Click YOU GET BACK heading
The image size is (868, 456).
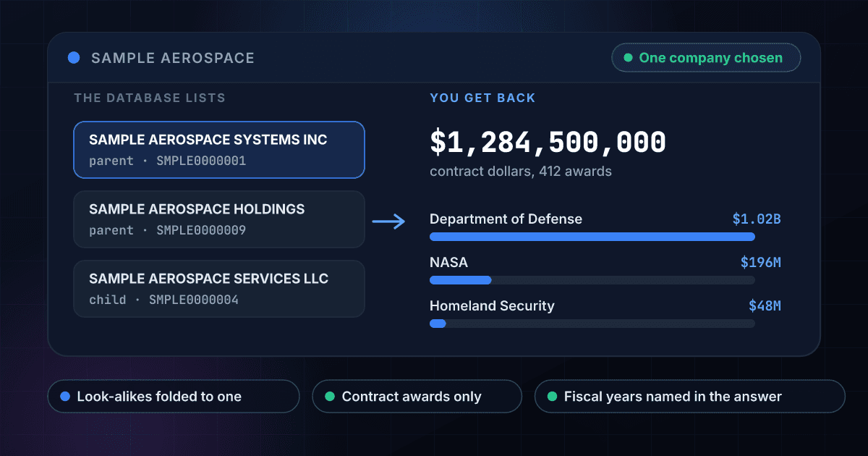(x=482, y=98)
